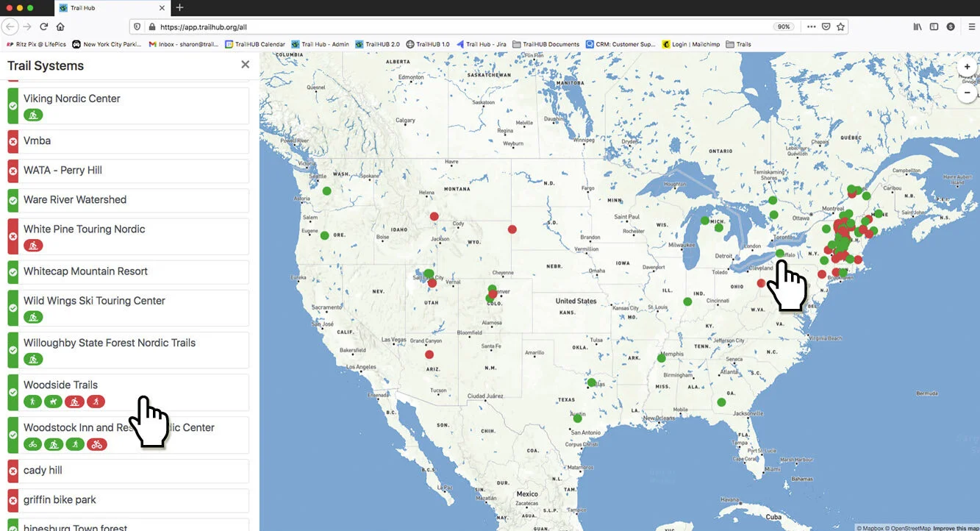Click the green open status icon for Ware River Watershed
This screenshot has width=980, height=531.
tap(12, 200)
